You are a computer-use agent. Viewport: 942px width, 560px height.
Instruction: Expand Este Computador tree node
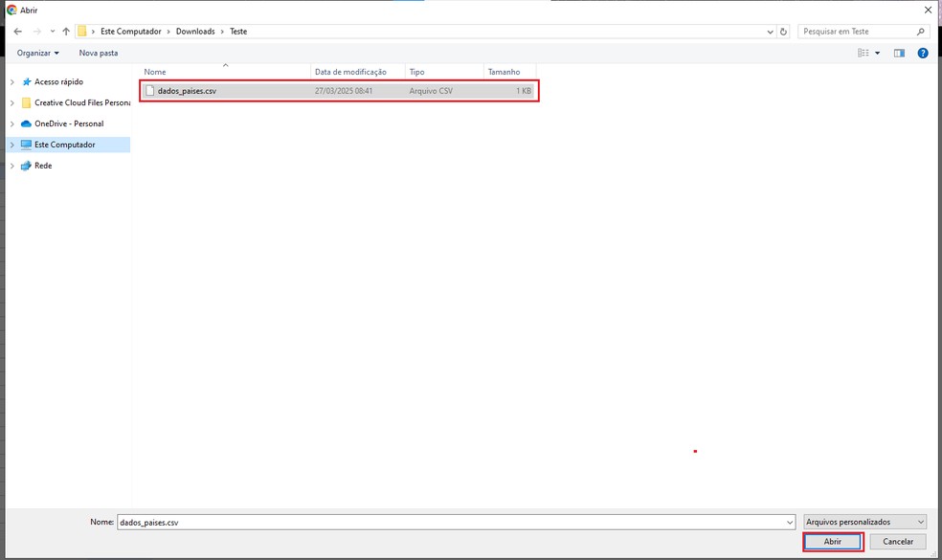coord(12,145)
